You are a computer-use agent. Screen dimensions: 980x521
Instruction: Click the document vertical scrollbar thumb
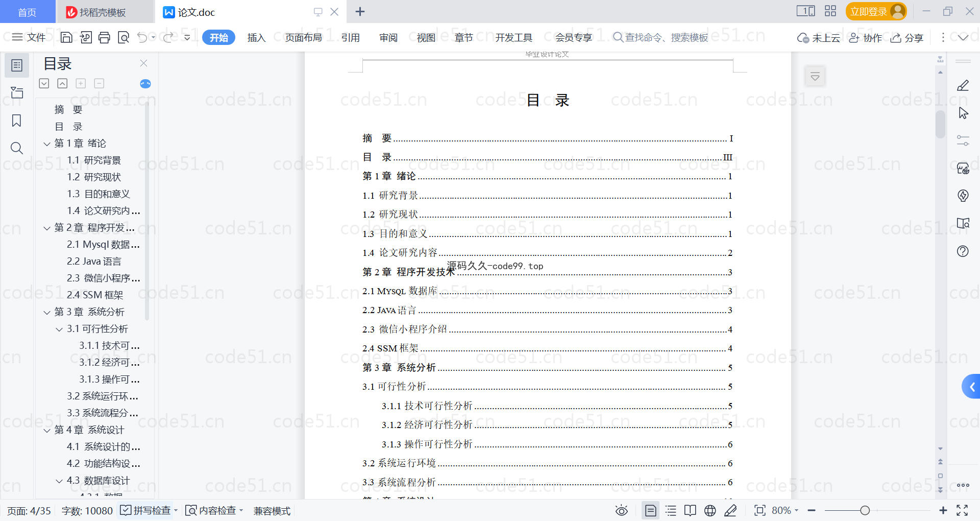[x=940, y=124]
